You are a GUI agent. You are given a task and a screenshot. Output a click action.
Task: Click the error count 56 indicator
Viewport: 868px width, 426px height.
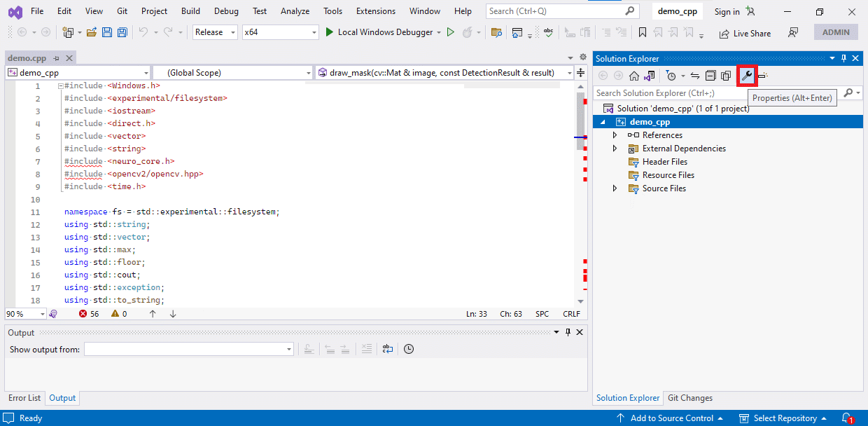[89, 314]
